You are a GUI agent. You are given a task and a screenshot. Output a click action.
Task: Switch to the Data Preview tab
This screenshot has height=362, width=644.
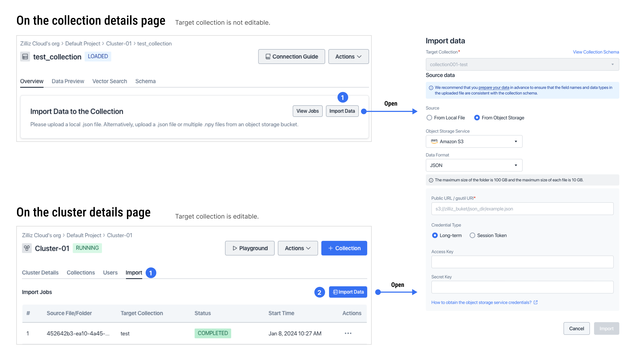68,81
